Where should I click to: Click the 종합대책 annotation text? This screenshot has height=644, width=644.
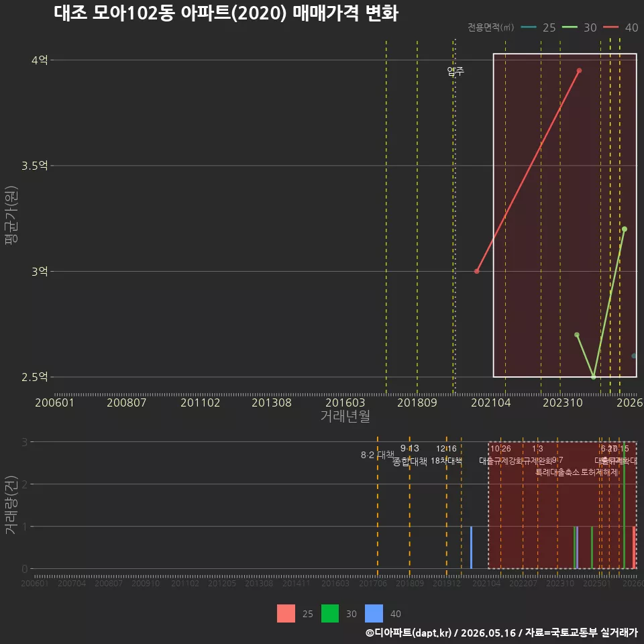point(410,462)
